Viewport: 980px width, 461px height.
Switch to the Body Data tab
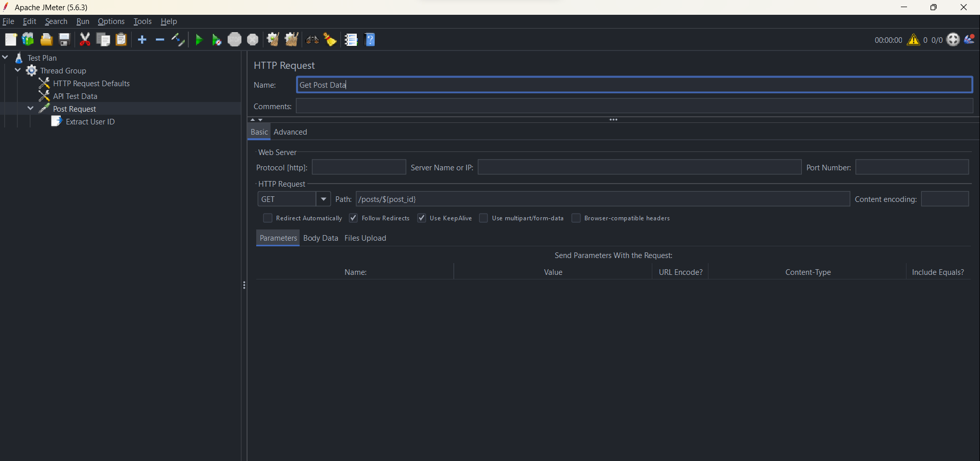pos(321,238)
